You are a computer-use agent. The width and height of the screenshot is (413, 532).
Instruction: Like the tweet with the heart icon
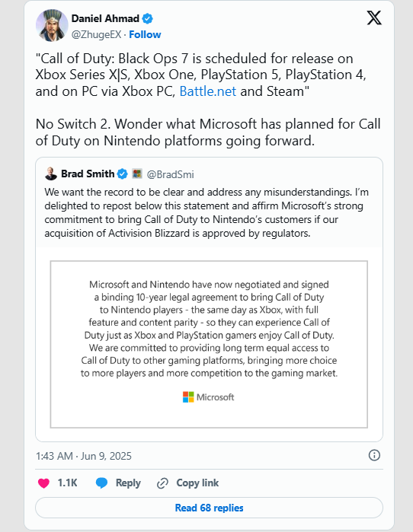click(x=43, y=483)
